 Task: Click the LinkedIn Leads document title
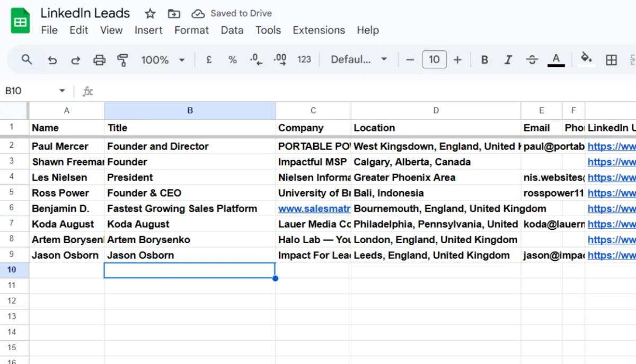[x=85, y=13]
